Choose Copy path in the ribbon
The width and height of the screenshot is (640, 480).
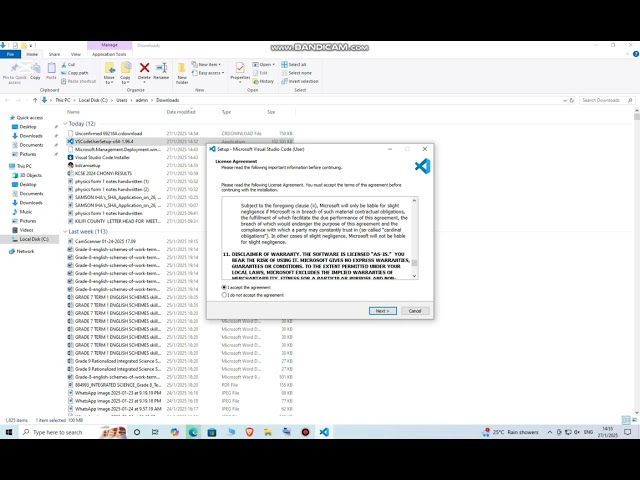tap(75, 73)
